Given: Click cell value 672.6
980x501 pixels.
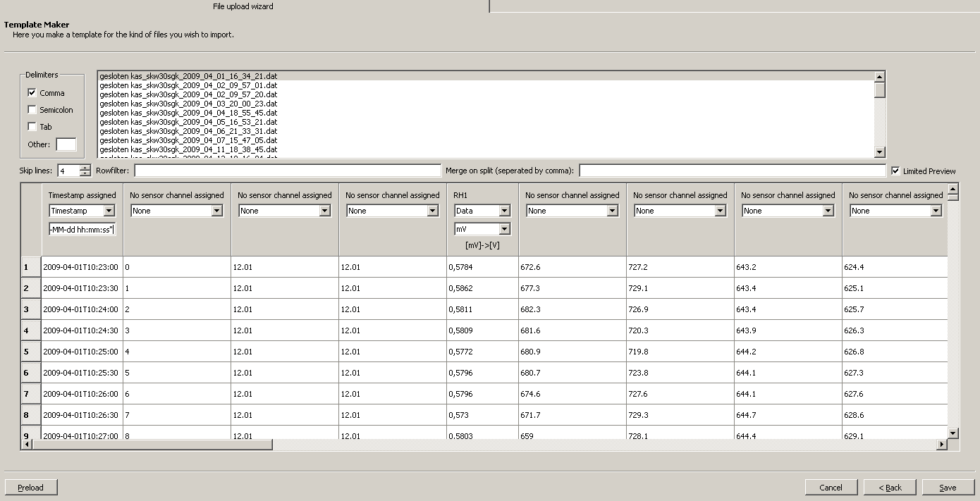Looking at the screenshot, I should (x=572, y=267).
